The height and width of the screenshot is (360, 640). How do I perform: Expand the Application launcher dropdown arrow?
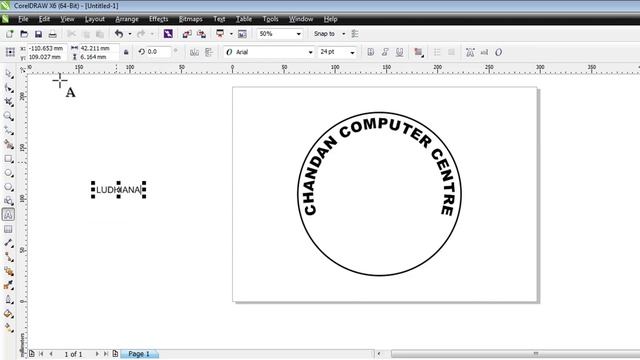click(231, 34)
